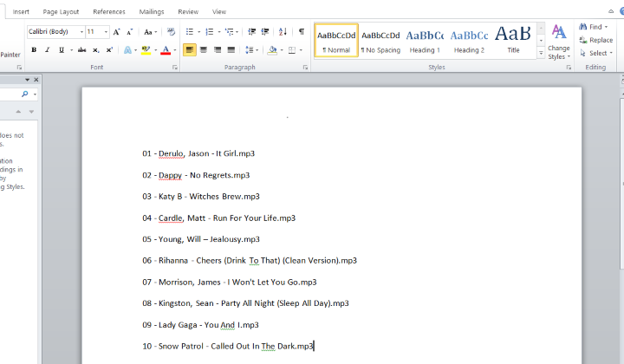
Task: Expand shading dropdown arrow
Action: (x=282, y=50)
